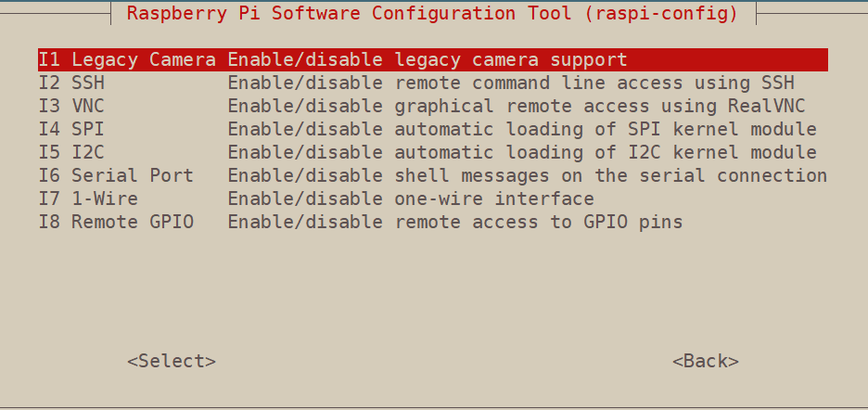This screenshot has width=868, height=410.
Task: Open the I6 Serial Port option
Action: coord(116,175)
